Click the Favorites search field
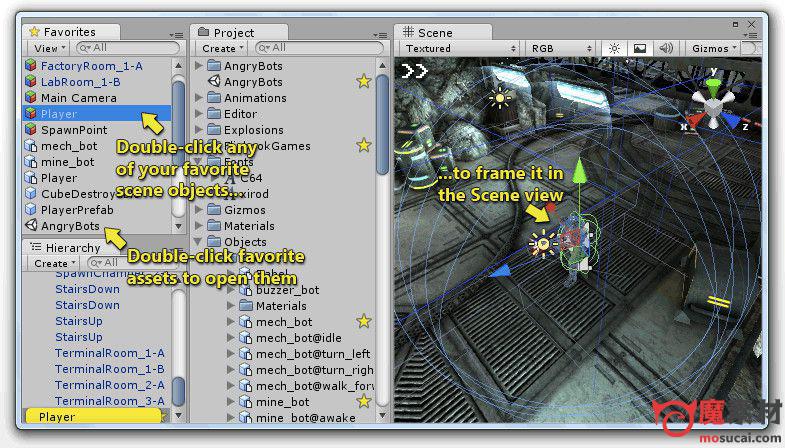Viewport: 785px width, 448px height. (128, 48)
